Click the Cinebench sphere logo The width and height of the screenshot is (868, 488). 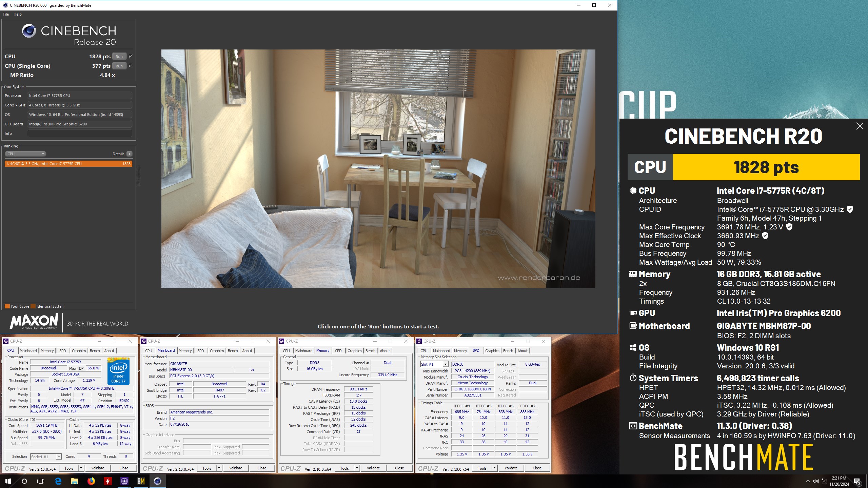tap(29, 31)
